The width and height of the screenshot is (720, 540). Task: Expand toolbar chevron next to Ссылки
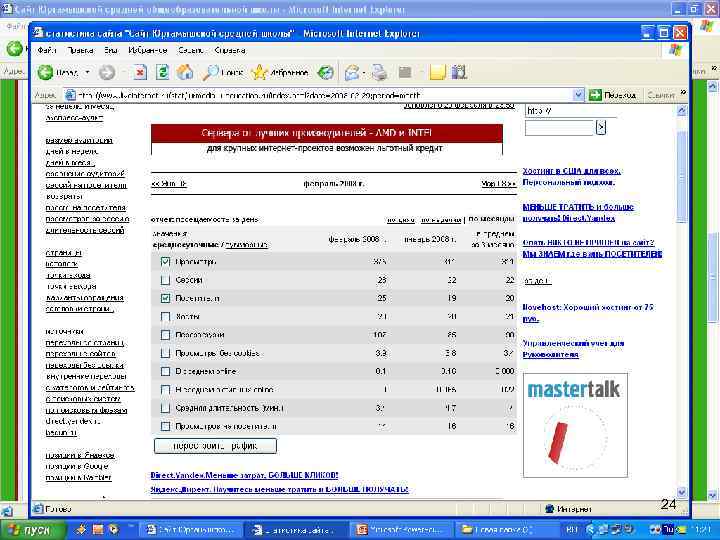(x=682, y=93)
